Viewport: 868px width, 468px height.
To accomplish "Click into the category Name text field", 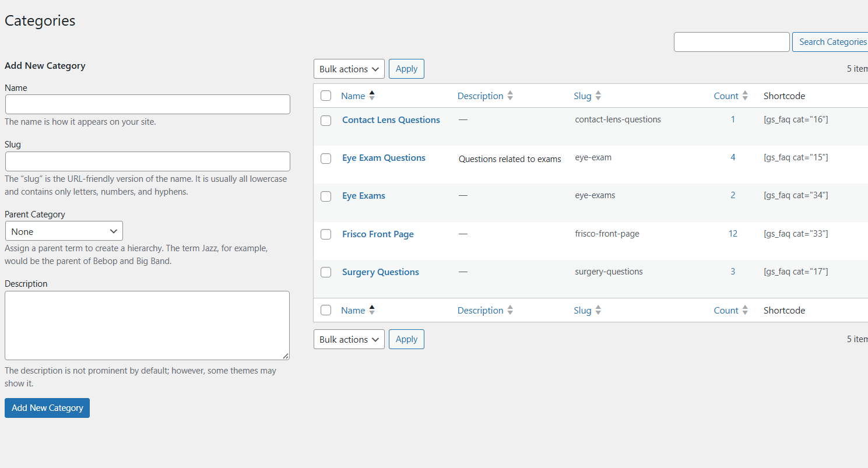I will 147,104.
